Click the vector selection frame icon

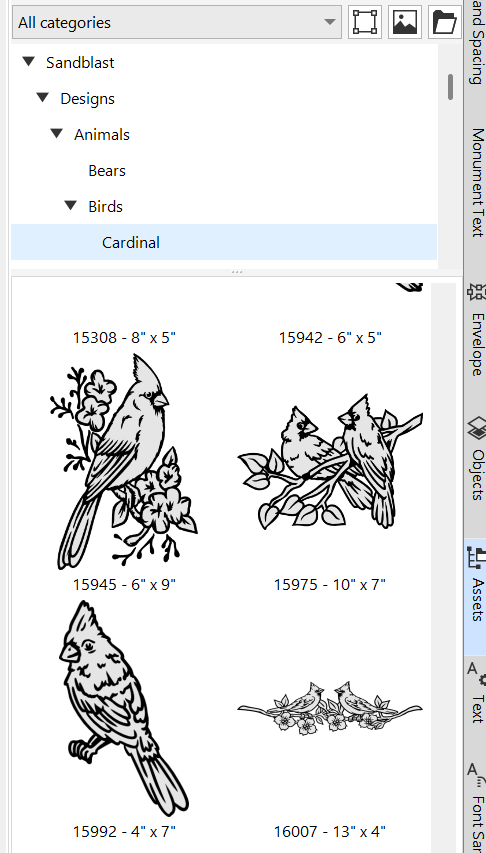coord(365,22)
